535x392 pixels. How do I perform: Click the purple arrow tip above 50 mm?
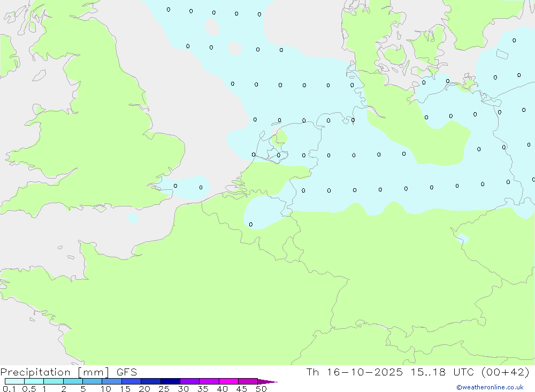267,382
